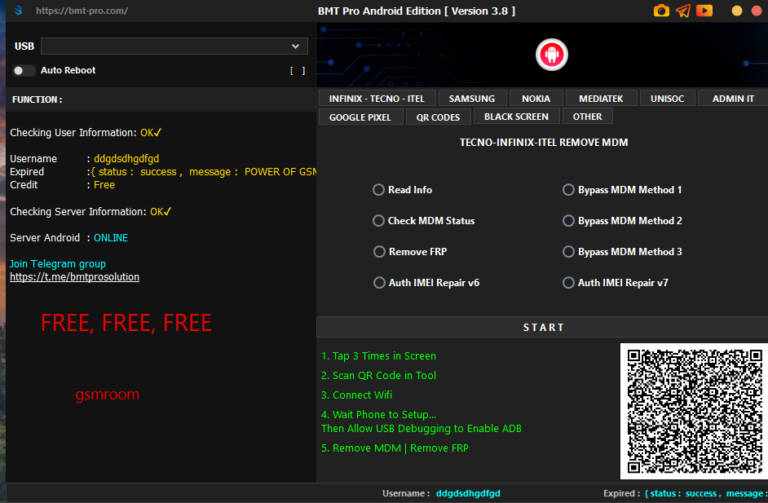This screenshot has height=503, width=768.
Task: Click the BMT logo in title bar
Action: (19, 10)
